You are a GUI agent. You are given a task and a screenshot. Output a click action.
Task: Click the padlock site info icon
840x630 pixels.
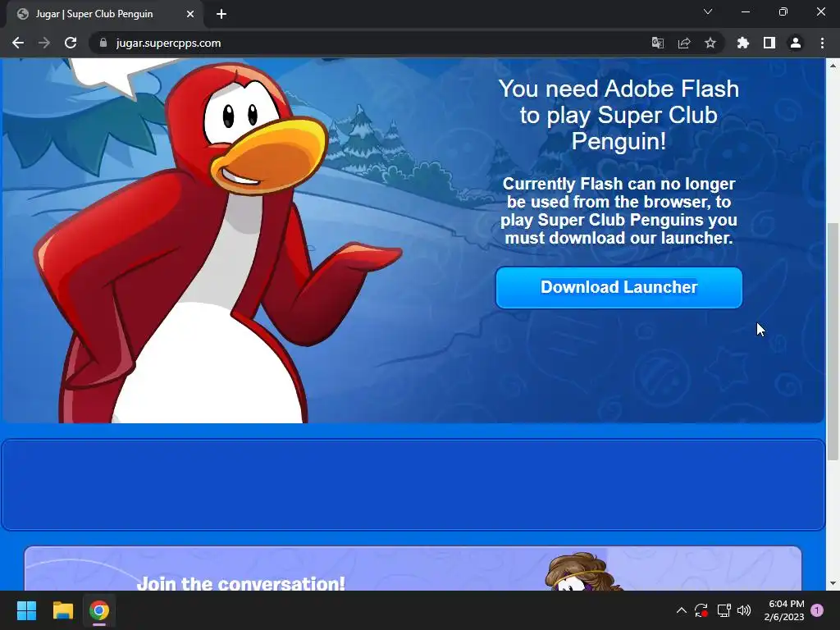point(103,43)
